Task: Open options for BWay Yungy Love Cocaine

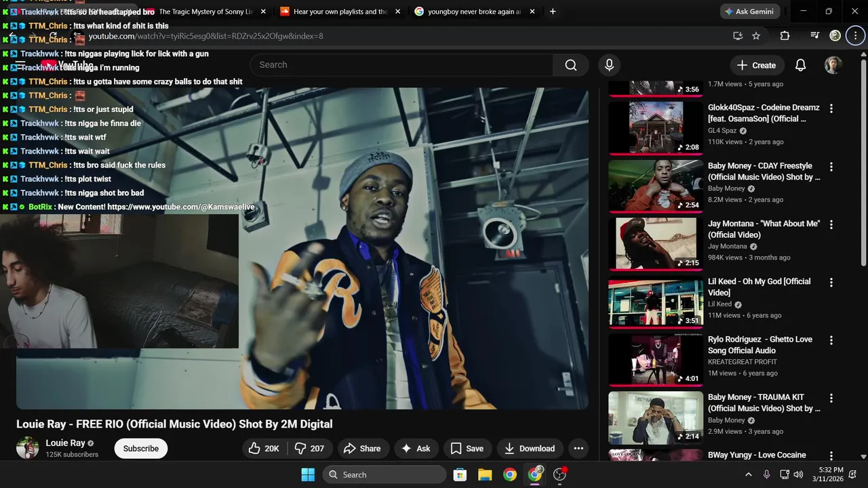Action: (831, 456)
